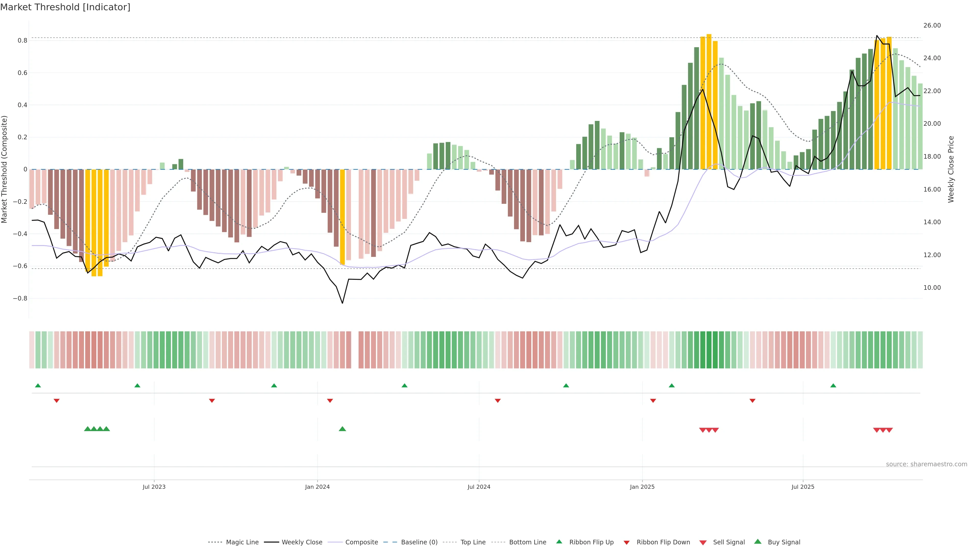Screen dimensions: 980x551
Task: Toggle Composite legend entry
Action: [x=361, y=542]
